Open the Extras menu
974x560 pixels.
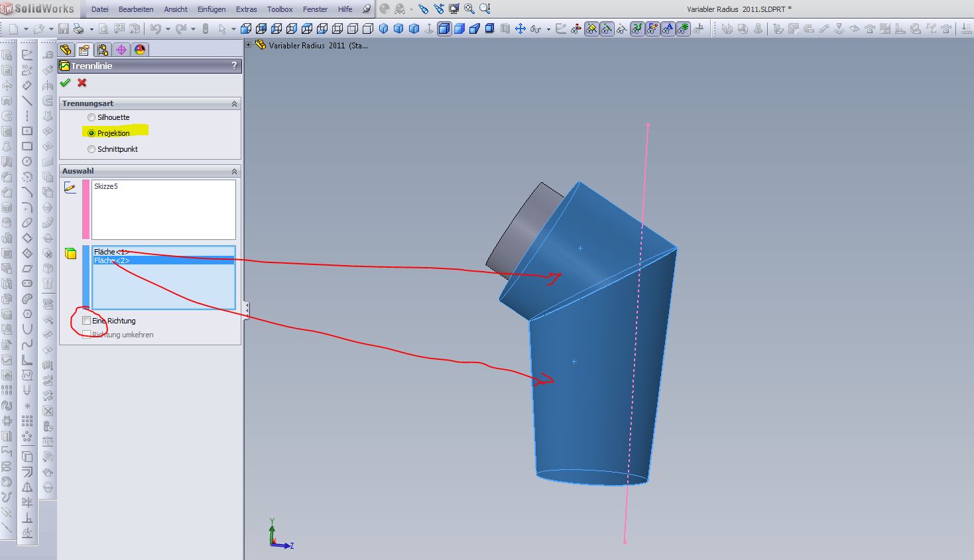pyautogui.click(x=246, y=9)
